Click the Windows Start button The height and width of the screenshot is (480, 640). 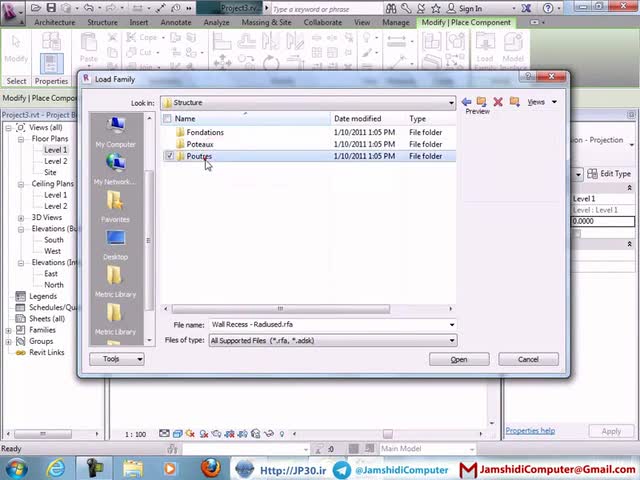click(x=17, y=468)
